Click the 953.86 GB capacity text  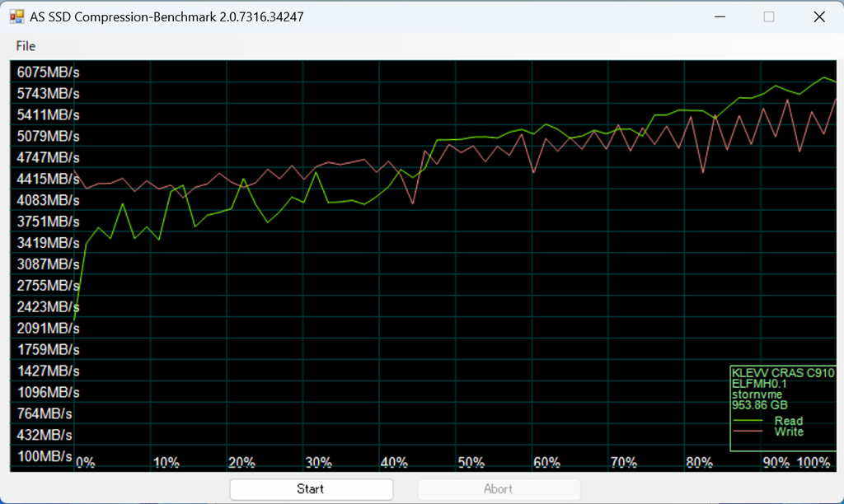[x=759, y=405]
